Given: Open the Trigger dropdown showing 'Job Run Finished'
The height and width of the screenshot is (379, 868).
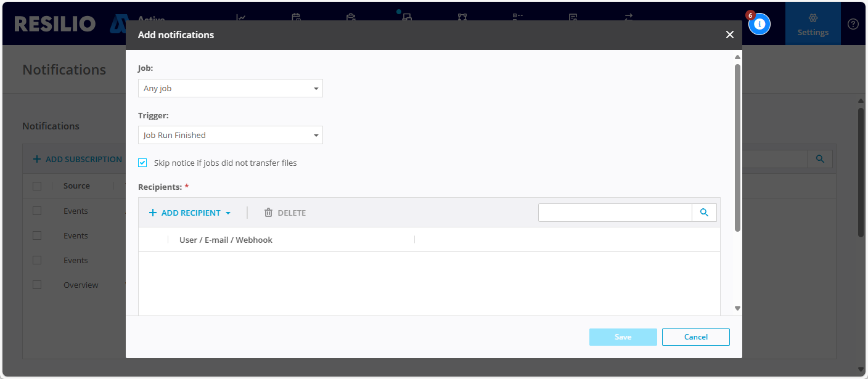Looking at the screenshot, I should click(230, 135).
